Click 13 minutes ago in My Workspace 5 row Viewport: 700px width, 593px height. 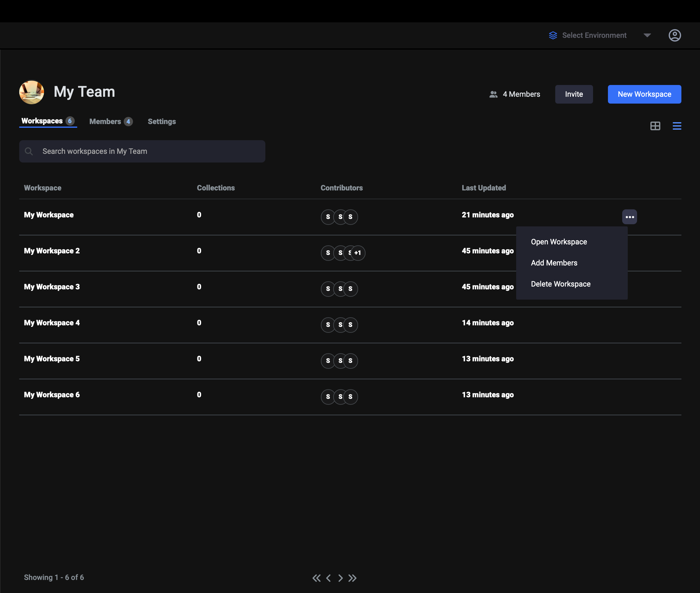[488, 359]
